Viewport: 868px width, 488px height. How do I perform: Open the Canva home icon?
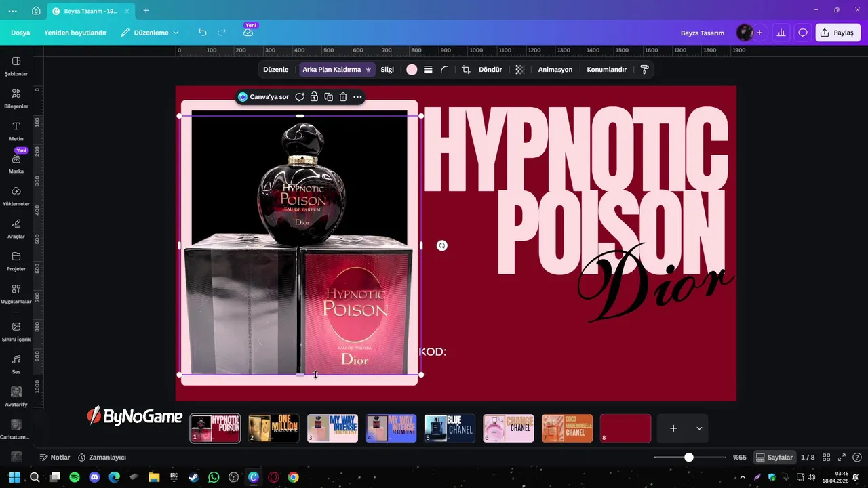[36, 11]
